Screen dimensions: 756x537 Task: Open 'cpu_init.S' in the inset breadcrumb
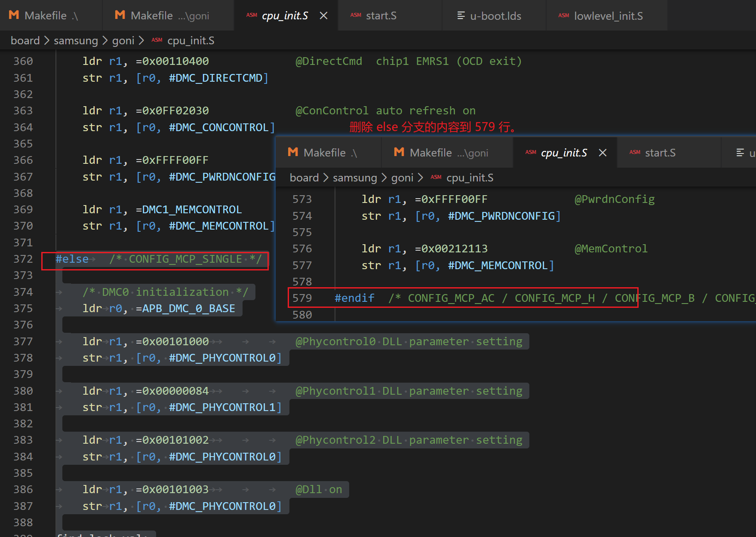click(470, 178)
